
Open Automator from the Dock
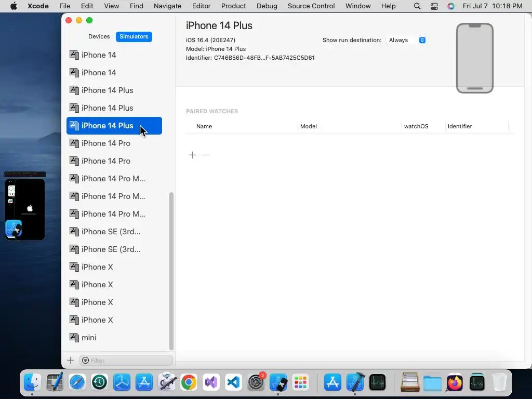(x=166, y=382)
